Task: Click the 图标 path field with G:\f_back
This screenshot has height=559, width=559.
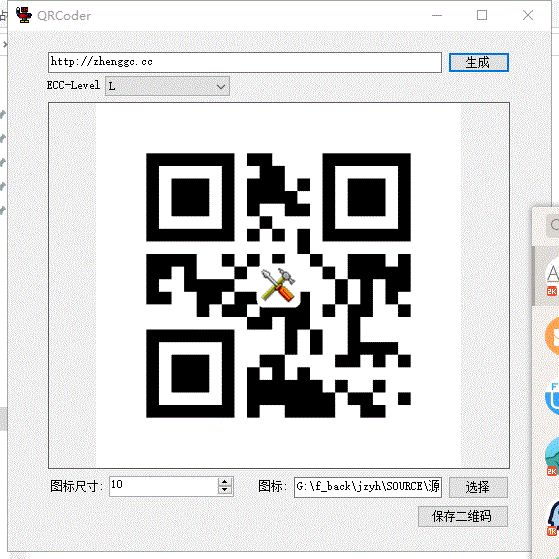Action: (368, 487)
